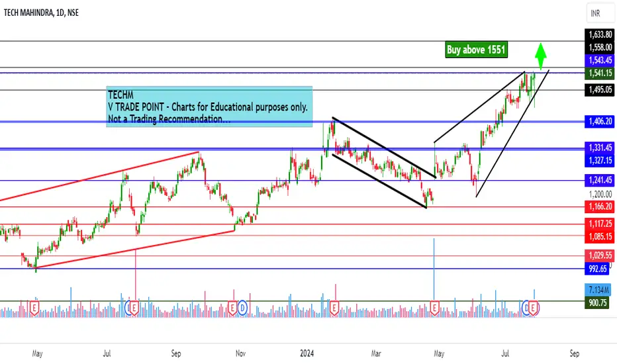Click the 900.75 green price label

coord(597,302)
